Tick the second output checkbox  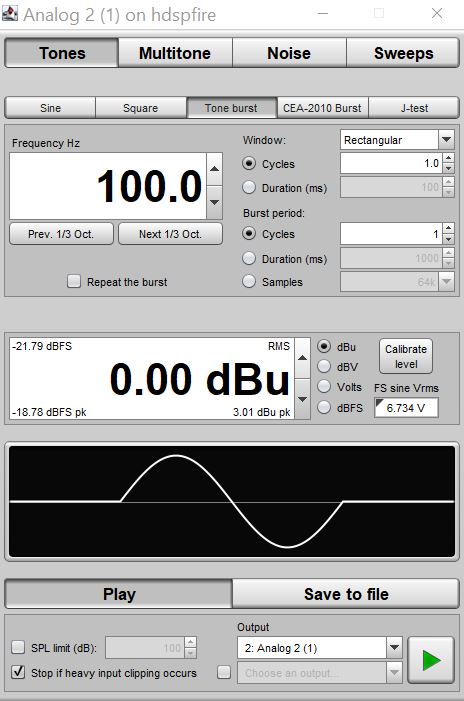(224, 672)
